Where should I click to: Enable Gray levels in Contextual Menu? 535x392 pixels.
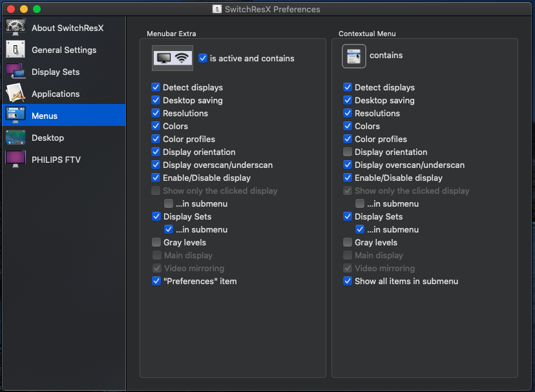348,242
